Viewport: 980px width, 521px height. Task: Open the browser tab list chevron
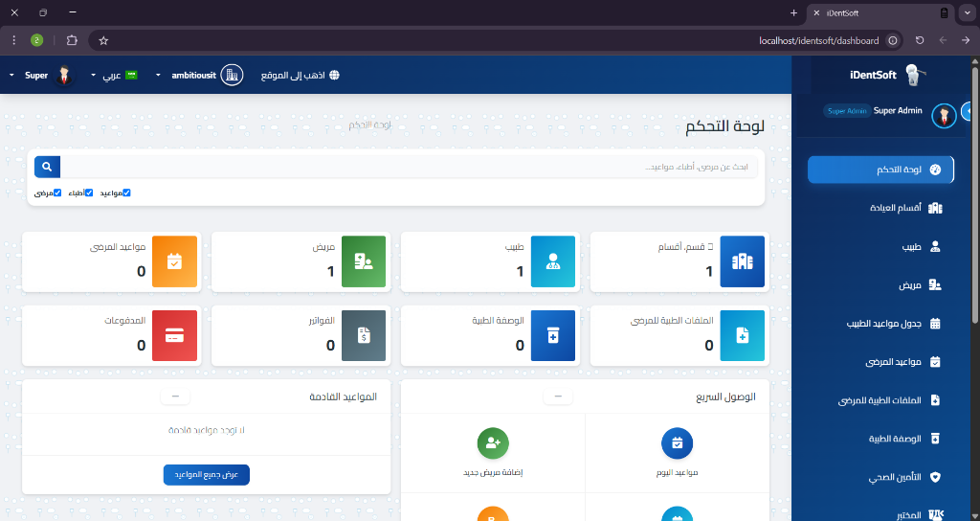click(x=967, y=12)
